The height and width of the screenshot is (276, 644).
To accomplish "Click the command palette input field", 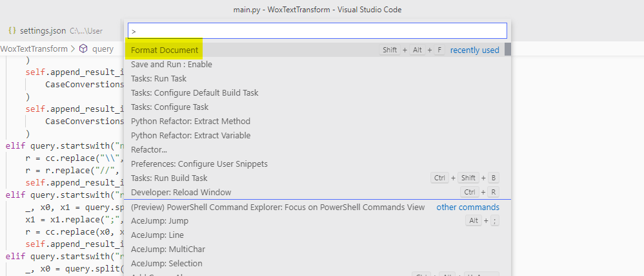I will tap(317, 30).
